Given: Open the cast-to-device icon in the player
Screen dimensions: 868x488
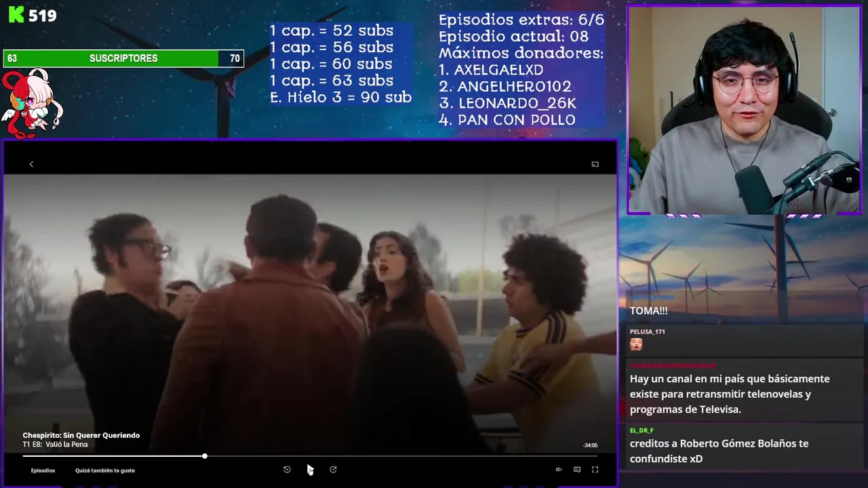Looking at the screenshot, I should click(595, 164).
